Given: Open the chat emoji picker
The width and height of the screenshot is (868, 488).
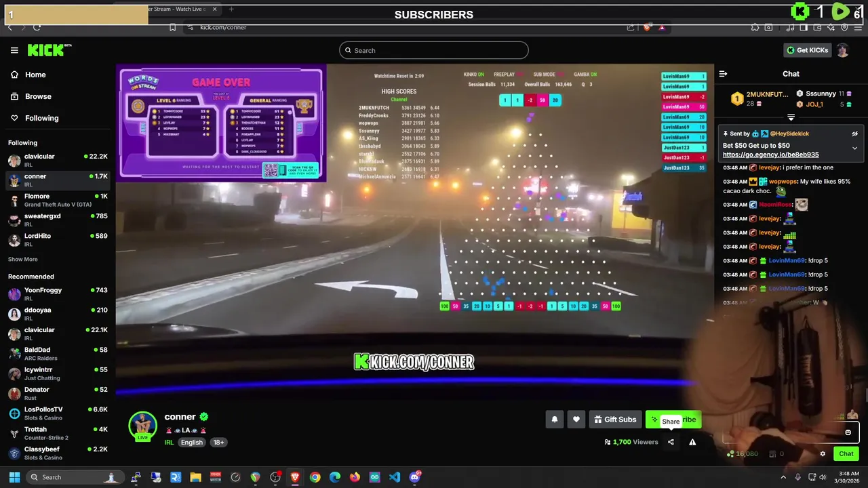Looking at the screenshot, I should coord(848,432).
